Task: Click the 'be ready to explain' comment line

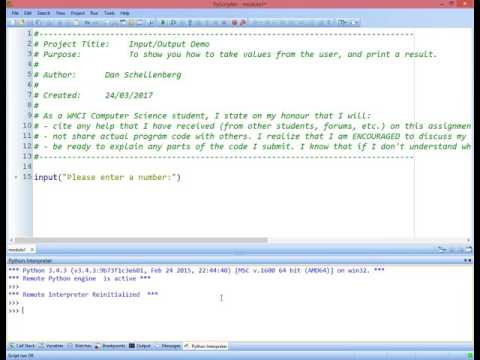Action: coord(253,147)
